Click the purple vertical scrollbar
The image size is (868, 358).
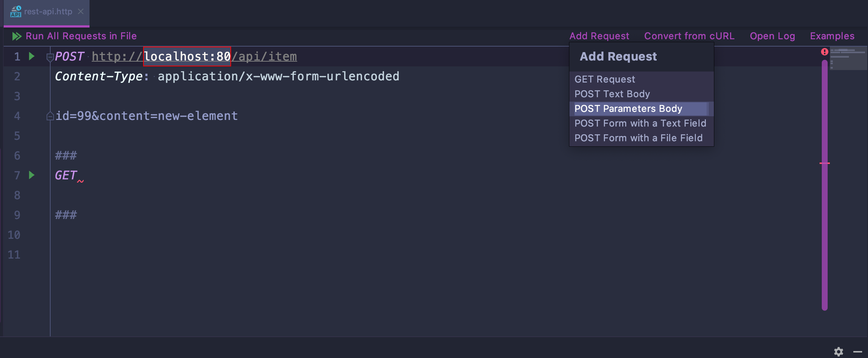[x=824, y=220]
